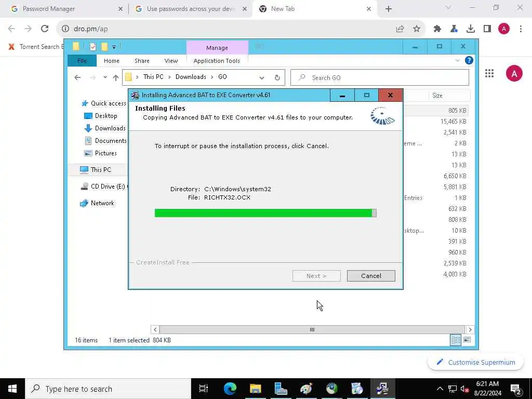532x399 pixels.
Task: Expand the File Explorer ribbon chevron
Action: (457, 60)
